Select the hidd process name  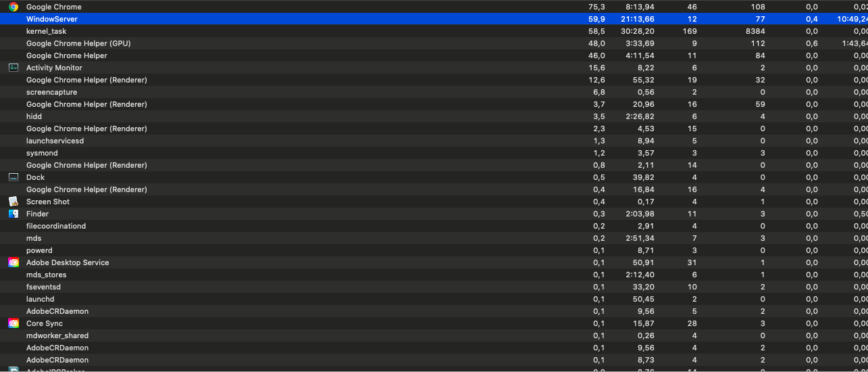[34, 116]
